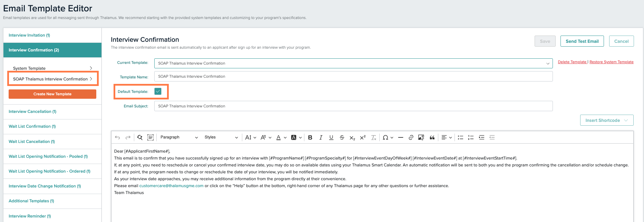Click the 'Team Thalamus' line in body
Image resolution: width=644 pixels, height=222 pixels.
[129, 193]
